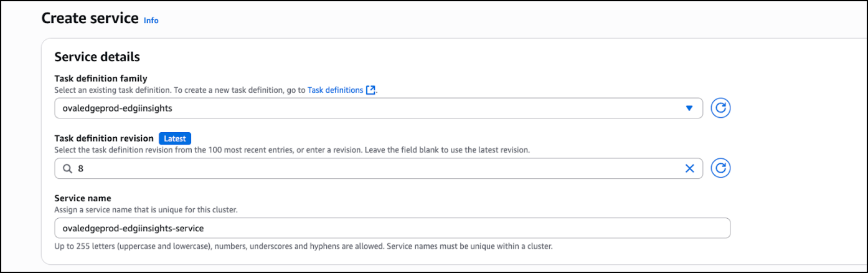The image size is (868, 273).
Task: Refresh the Task definition revision list
Action: tap(720, 168)
